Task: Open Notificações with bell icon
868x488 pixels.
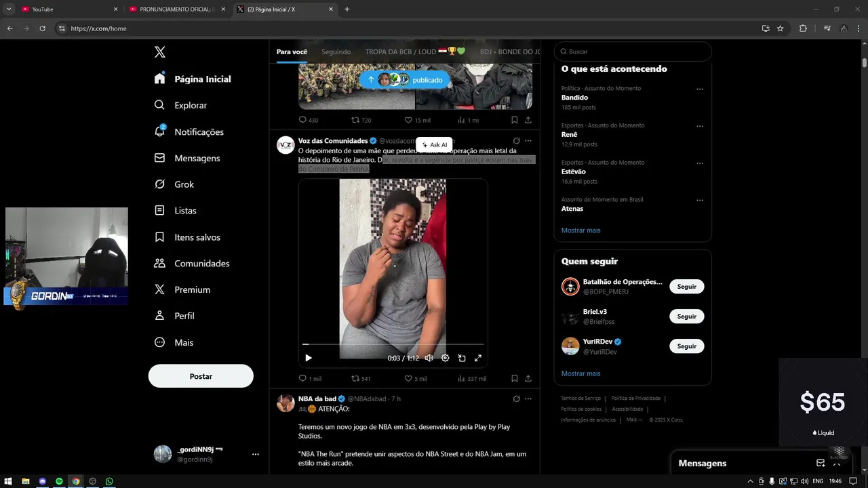Action: 189,131
